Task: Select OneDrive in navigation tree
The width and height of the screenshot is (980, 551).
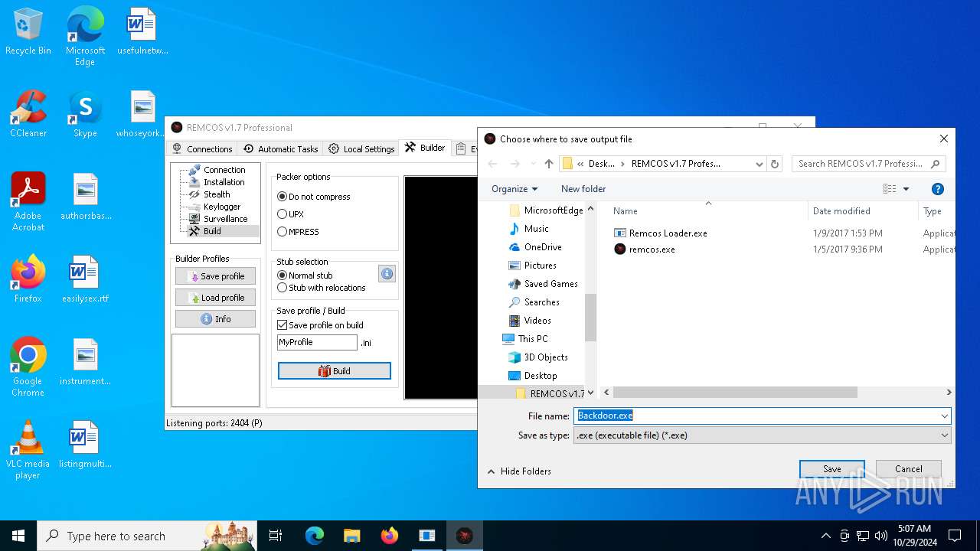Action: (x=535, y=247)
